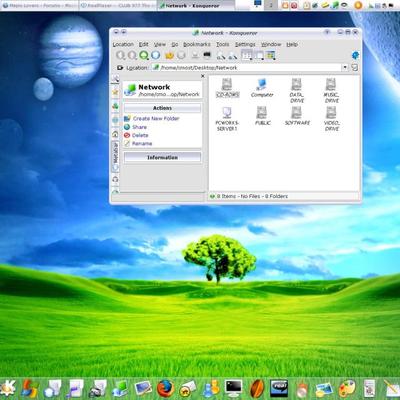The width and height of the screenshot is (400, 400).
Task: Click the greyed Stop toolbar icon
Action: pyautogui.click(x=181, y=55)
